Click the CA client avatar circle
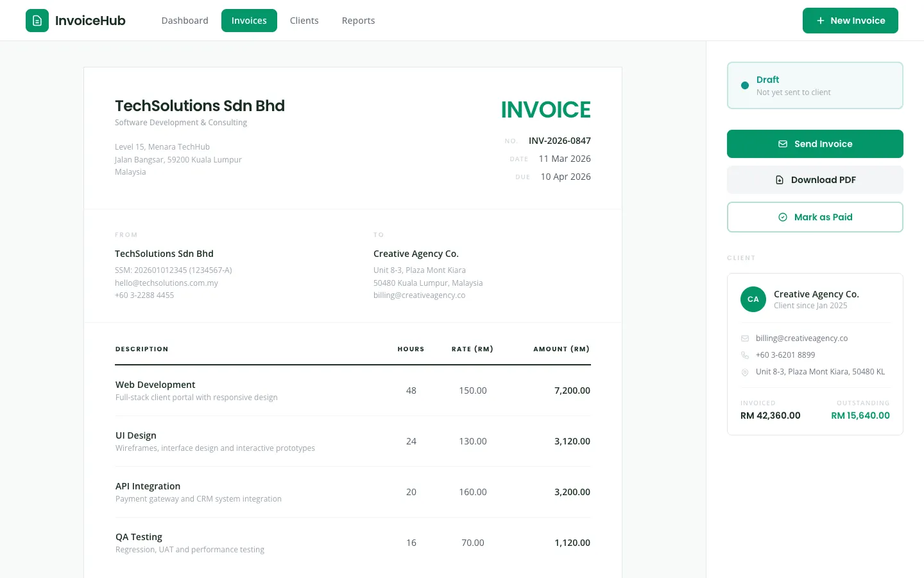The image size is (924, 578). click(753, 299)
